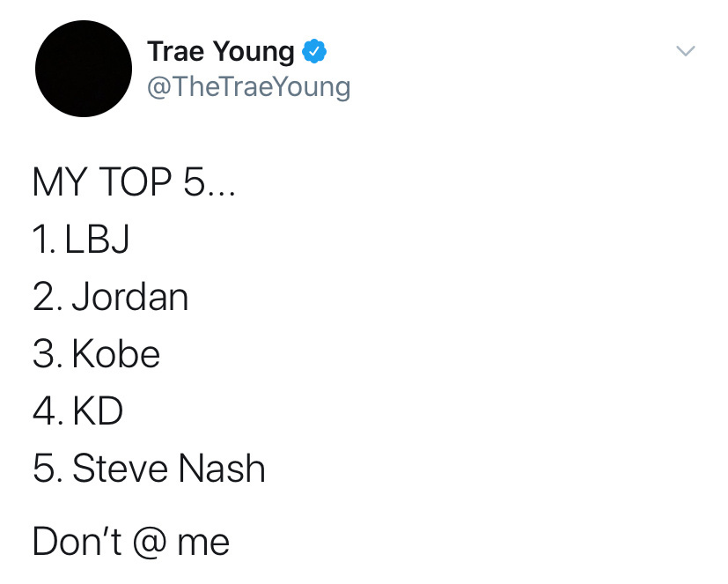The width and height of the screenshot is (728, 584).
Task: Select the word "Nash" in the tweet
Action: click(x=222, y=469)
